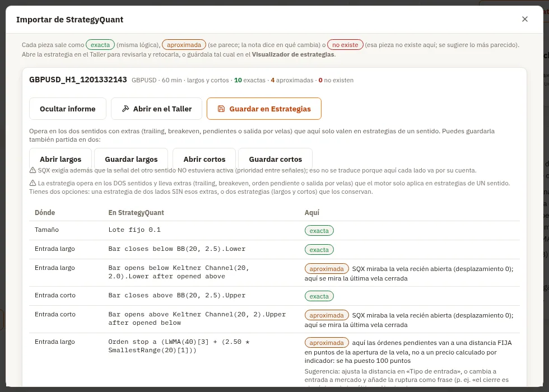
Task: Click the Guardar largos button
Action: click(x=131, y=159)
